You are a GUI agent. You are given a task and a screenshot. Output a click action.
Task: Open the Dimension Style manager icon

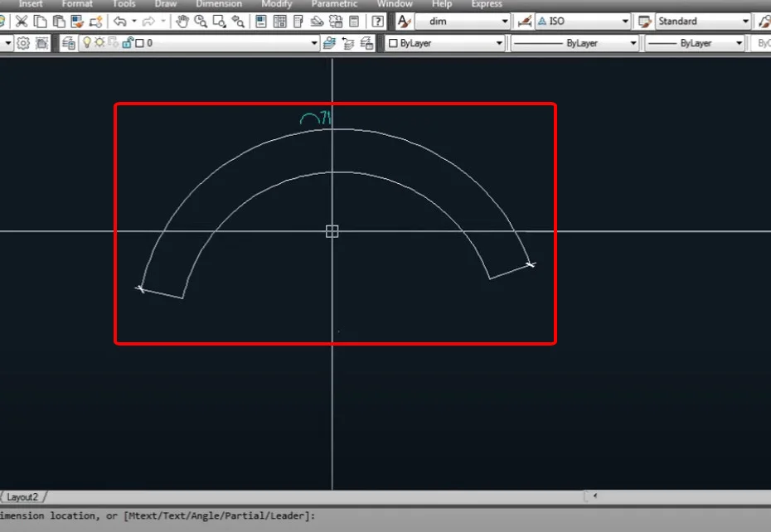525,22
